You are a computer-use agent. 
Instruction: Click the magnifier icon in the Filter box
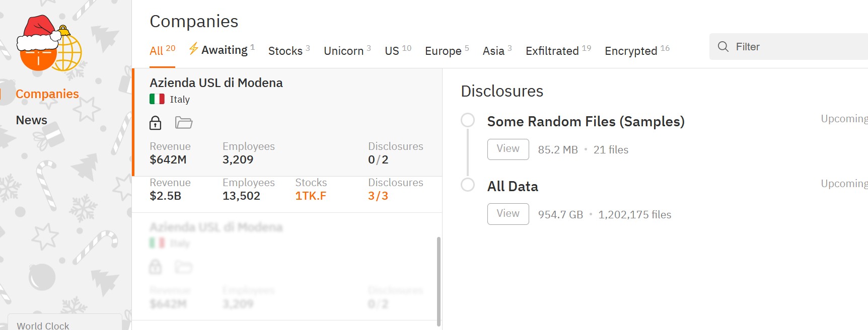point(723,47)
